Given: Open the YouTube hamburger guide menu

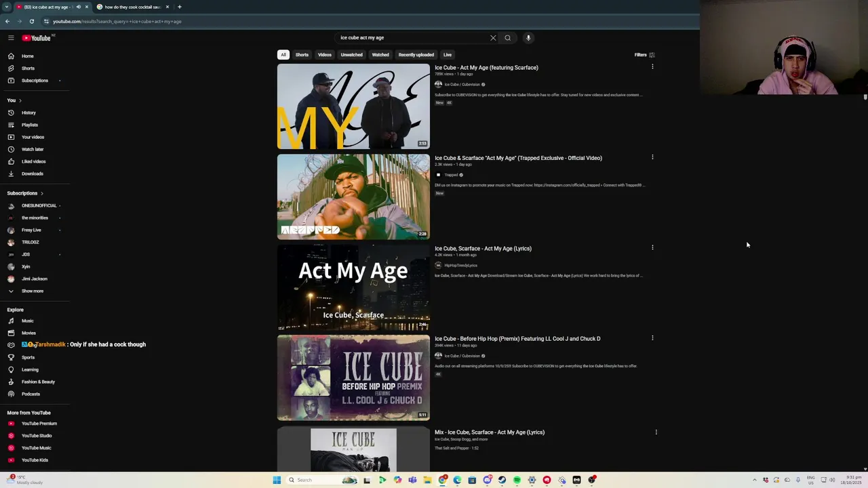Looking at the screenshot, I should 11,38.
